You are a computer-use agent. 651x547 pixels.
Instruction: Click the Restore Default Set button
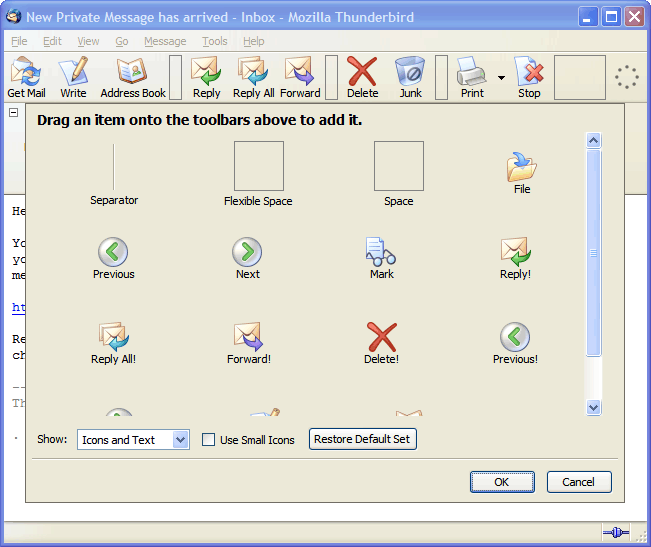(362, 439)
